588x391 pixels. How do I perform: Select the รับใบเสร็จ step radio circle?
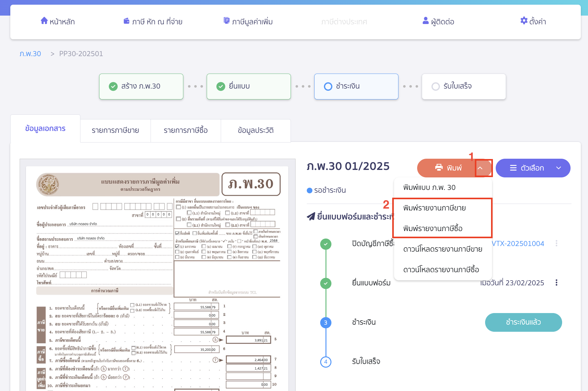436,86
